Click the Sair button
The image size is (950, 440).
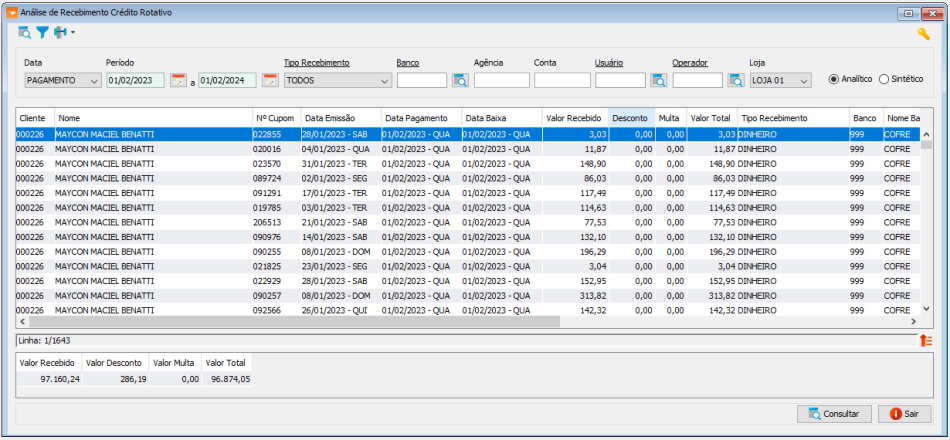click(904, 413)
